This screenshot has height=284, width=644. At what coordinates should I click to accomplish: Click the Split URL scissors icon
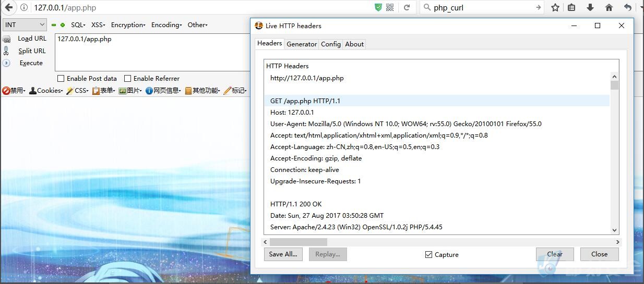[6, 51]
